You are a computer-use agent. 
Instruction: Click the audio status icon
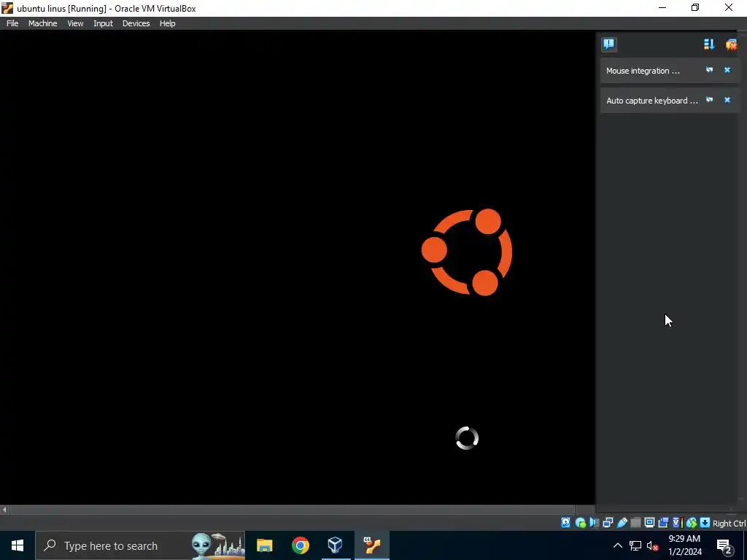(594, 523)
